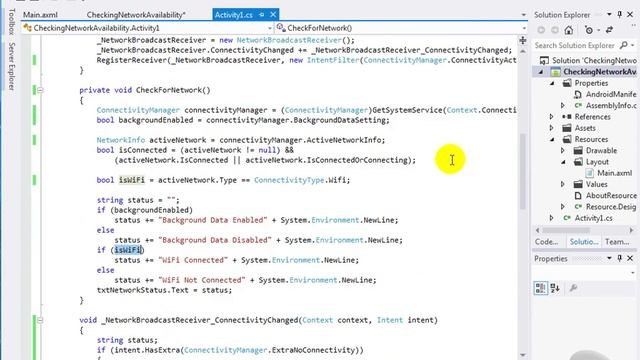The image size is (640, 360).
Task: Close the Solution Explorer panel
Action: tap(630, 15)
